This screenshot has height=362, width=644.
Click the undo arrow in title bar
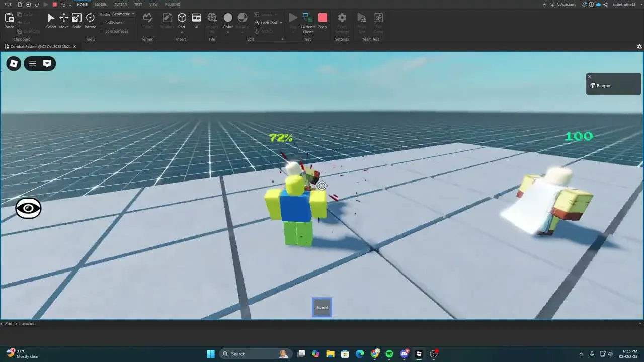[x=63, y=5]
